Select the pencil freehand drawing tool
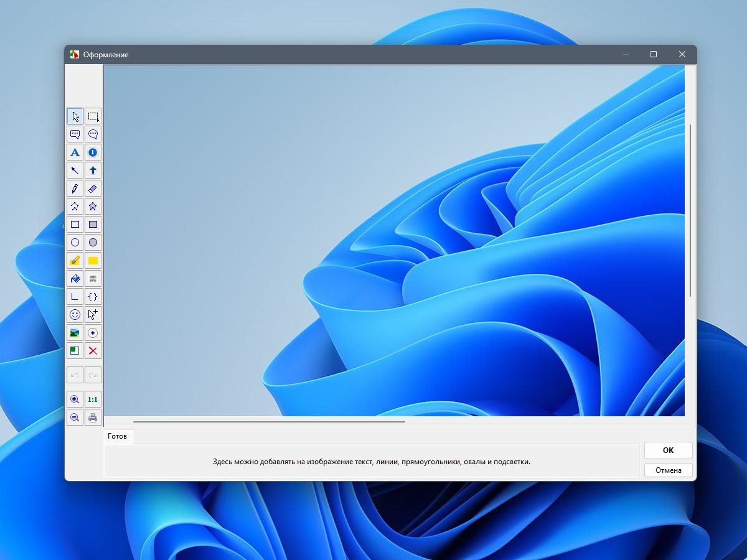The image size is (747, 560). point(75,189)
